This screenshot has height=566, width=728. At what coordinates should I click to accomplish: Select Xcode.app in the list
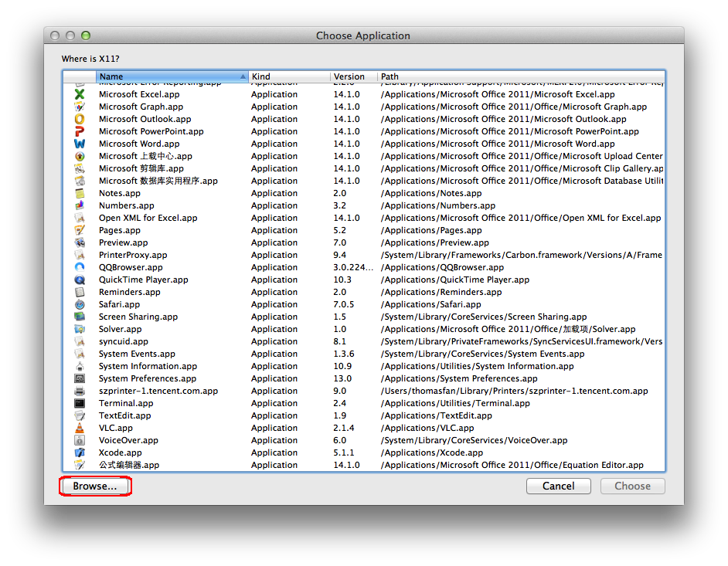pos(121,452)
